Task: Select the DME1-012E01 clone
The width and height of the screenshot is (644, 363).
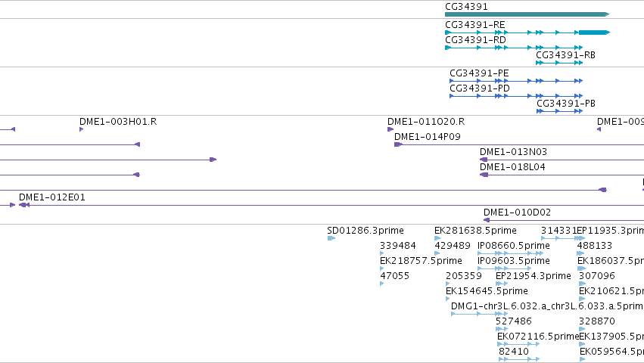Action: (331, 205)
